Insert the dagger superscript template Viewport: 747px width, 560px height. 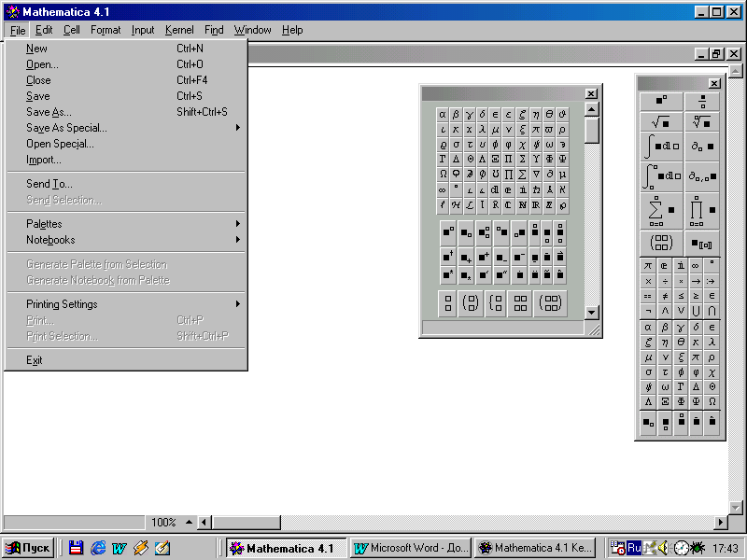[x=448, y=258]
